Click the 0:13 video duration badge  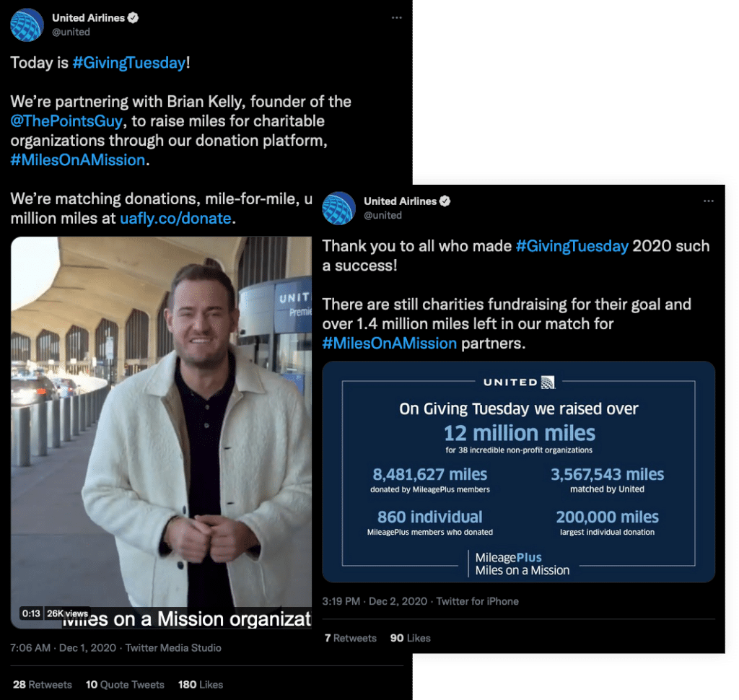tap(31, 613)
